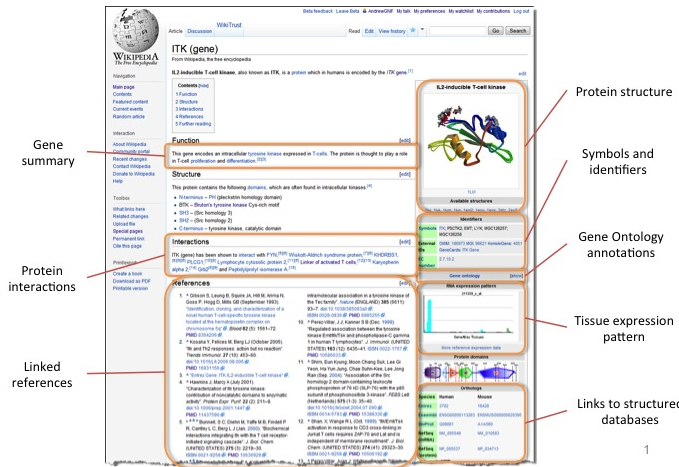Open Current events sidebar link

pos(128,109)
